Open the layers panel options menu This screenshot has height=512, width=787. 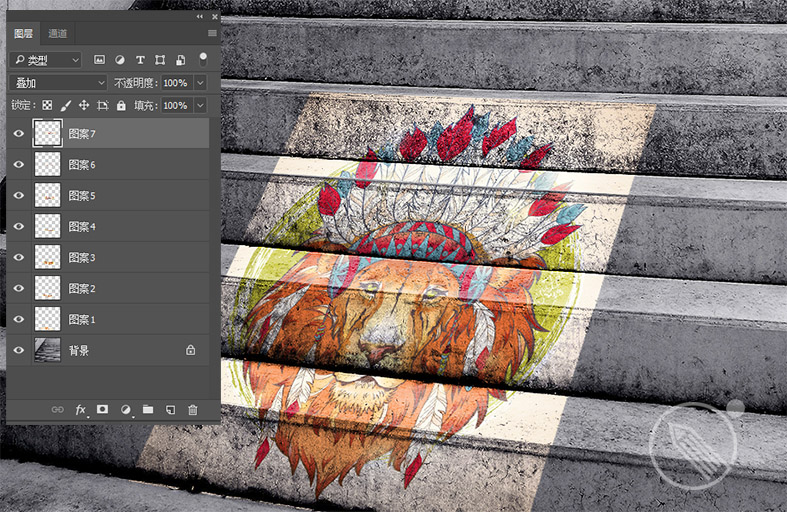coord(212,33)
